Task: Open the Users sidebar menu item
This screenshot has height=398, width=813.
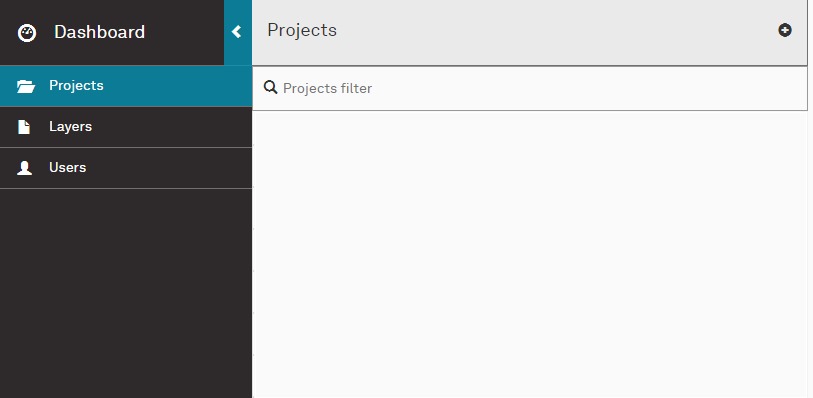Action: [126, 168]
